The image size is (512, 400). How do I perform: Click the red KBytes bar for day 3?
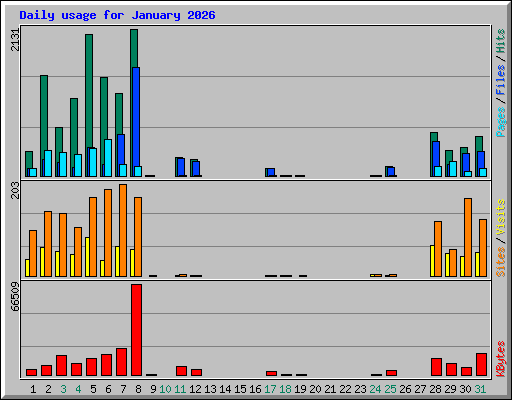[61, 365]
